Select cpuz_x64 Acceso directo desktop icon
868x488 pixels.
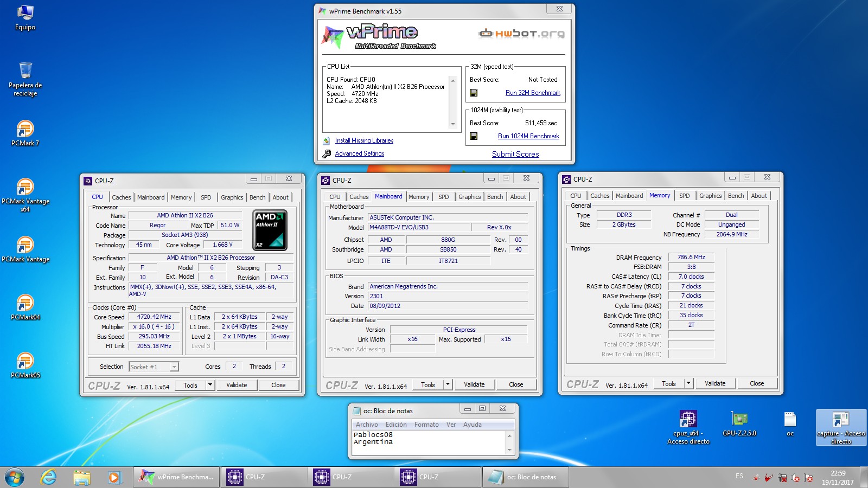688,427
